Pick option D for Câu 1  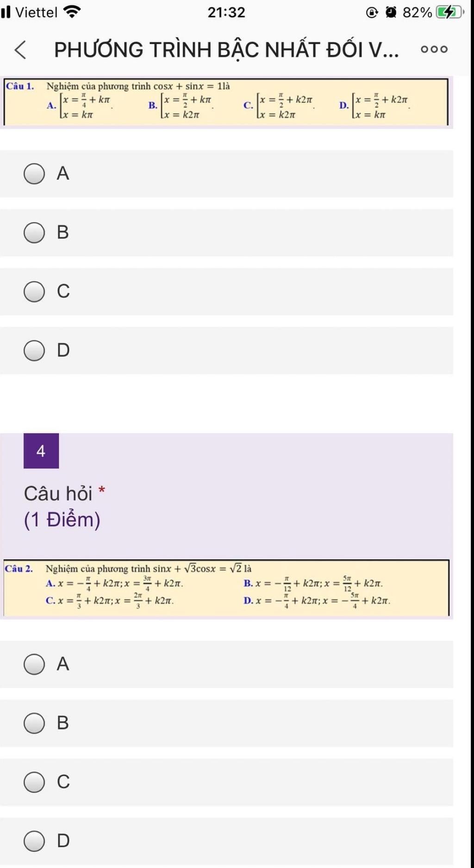(34, 351)
